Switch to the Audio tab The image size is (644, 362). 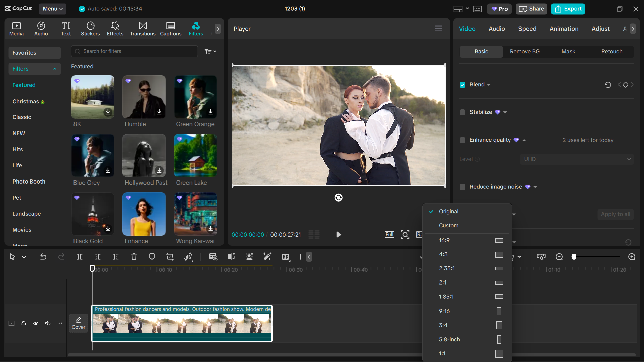pyautogui.click(x=497, y=29)
